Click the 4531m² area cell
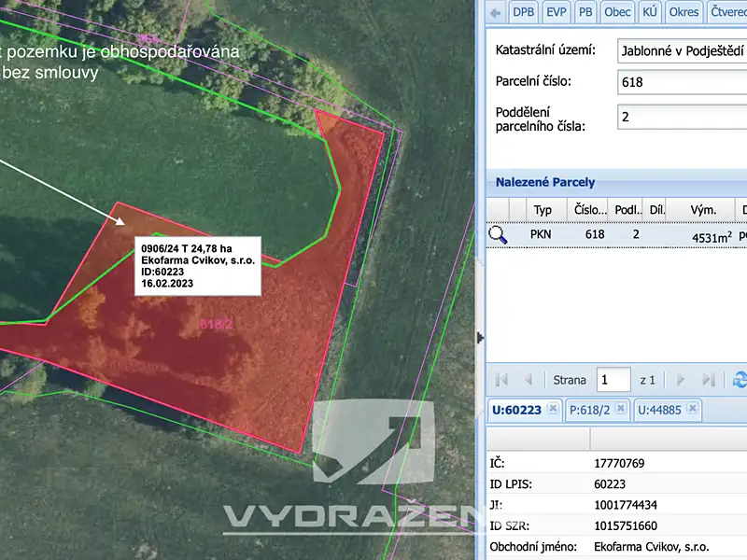The height and width of the screenshot is (560, 747). point(712,237)
